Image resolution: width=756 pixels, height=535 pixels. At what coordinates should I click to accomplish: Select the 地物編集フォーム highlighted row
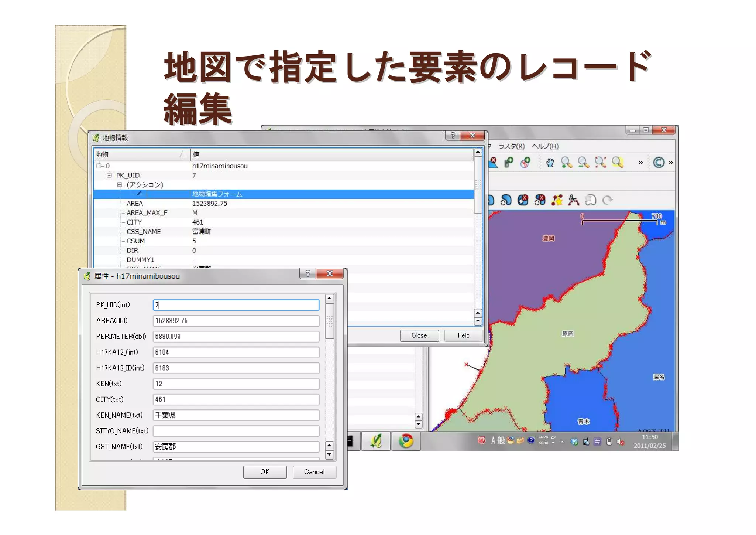[283, 194]
